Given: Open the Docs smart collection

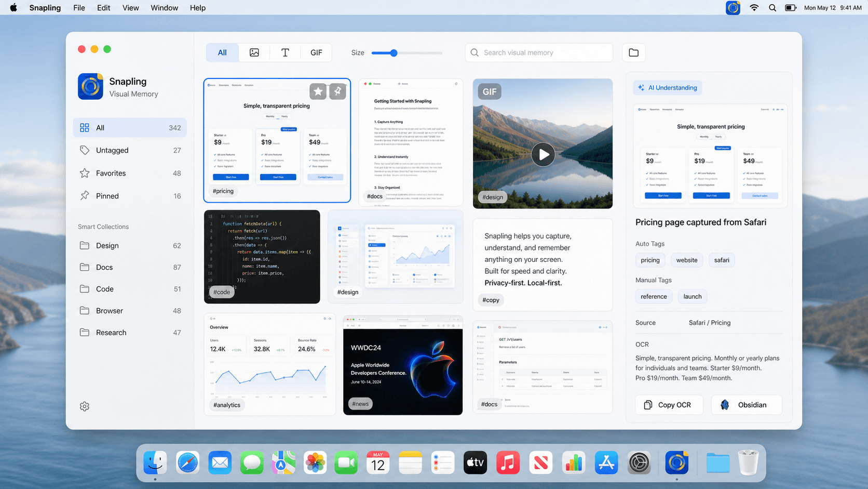Looking at the screenshot, I should click(x=130, y=267).
